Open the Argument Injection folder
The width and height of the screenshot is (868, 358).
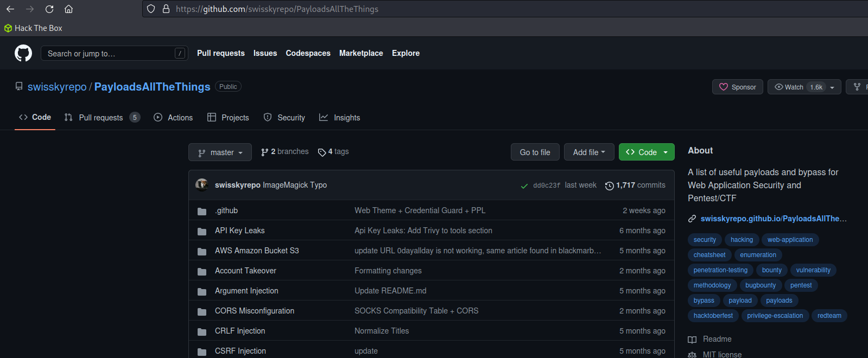click(246, 291)
